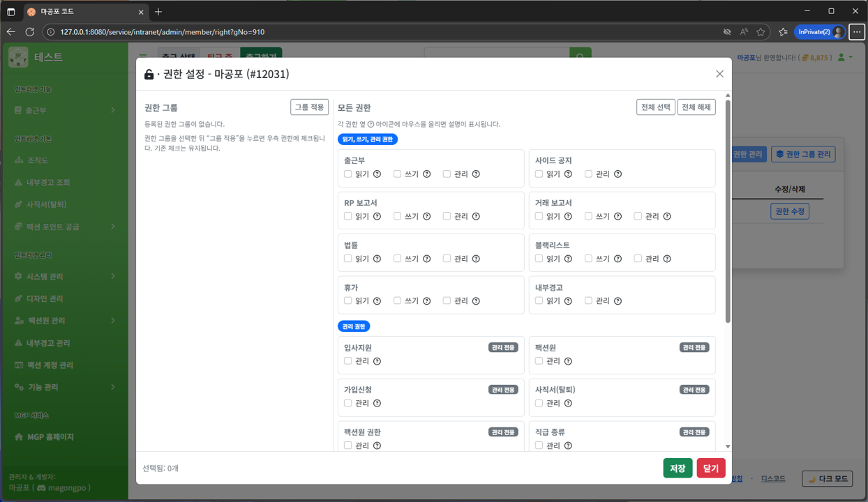This screenshot has height=502, width=868.
Task: Enable 관리 checkbox for 입사지원
Action: pos(347,360)
